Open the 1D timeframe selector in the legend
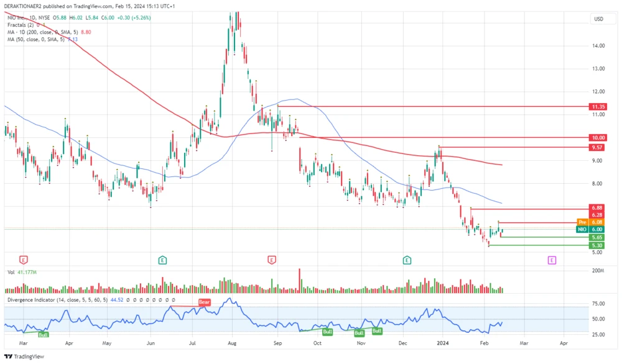 point(32,17)
